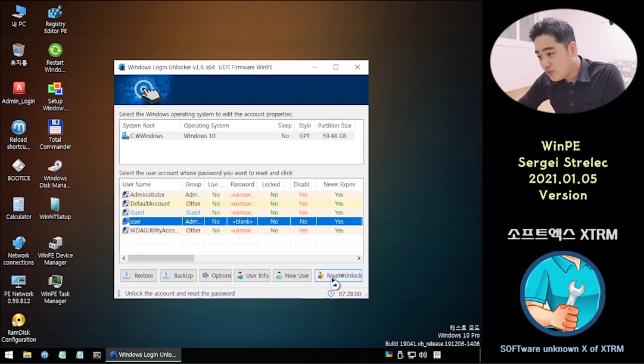Open the Windows Start button
This screenshot has width=644, height=364.
point(8,354)
